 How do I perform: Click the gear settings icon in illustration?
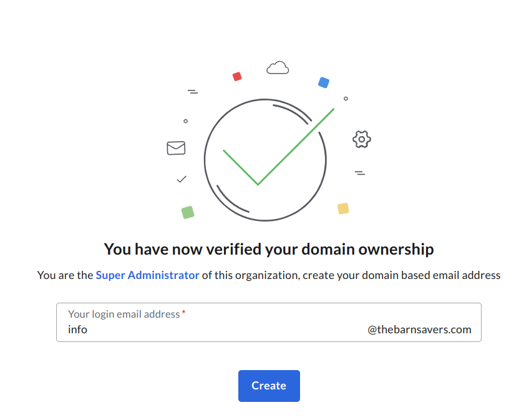[x=362, y=139]
